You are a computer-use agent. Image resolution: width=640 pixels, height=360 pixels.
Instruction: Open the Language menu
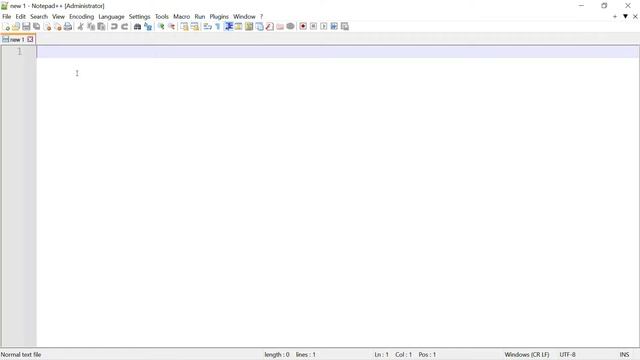(x=111, y=17)
